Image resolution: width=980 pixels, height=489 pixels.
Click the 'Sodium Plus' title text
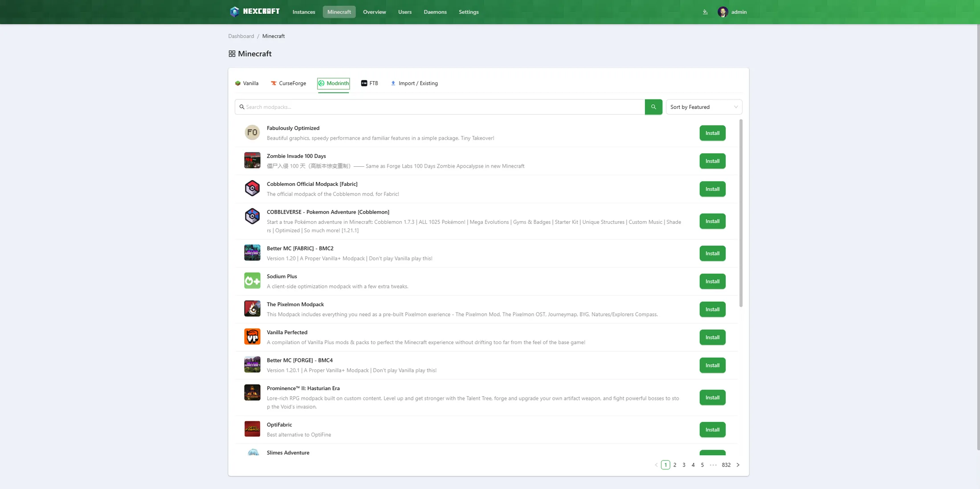(282, 276)
